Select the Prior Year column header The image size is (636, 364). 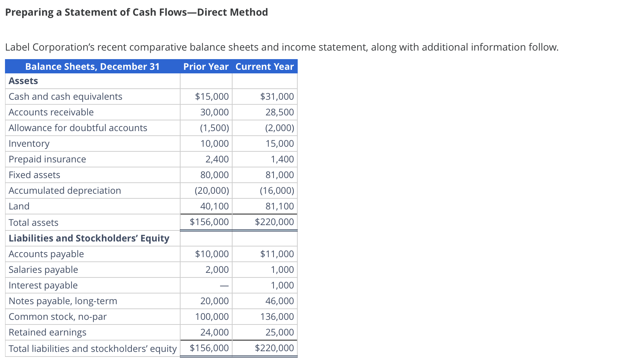(x=206, y=66)
